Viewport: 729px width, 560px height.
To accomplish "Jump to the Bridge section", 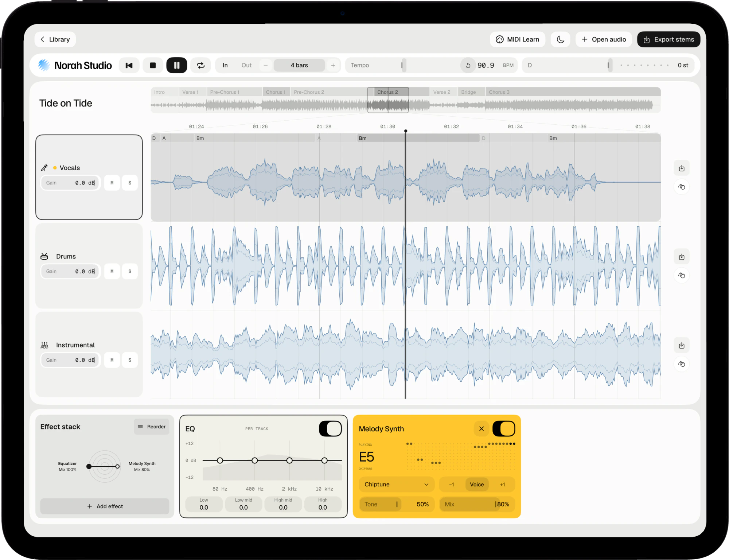I will [x=472, y=92].
